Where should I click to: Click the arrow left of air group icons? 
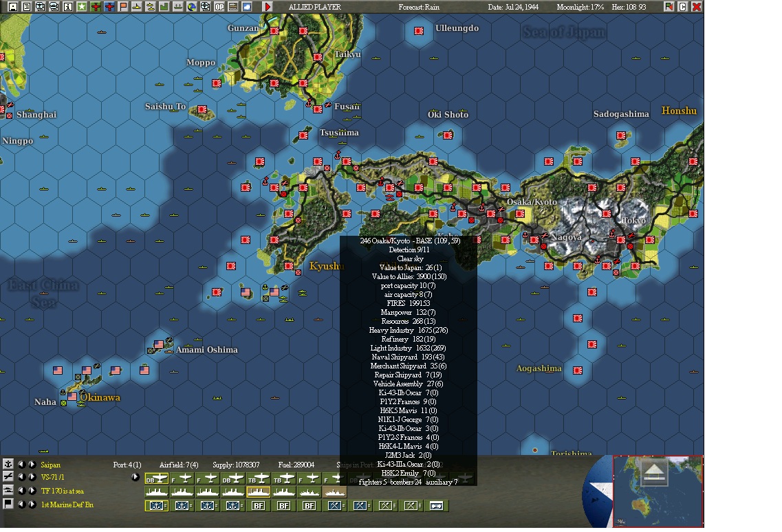pyautogui.click(x=135, y=477)
